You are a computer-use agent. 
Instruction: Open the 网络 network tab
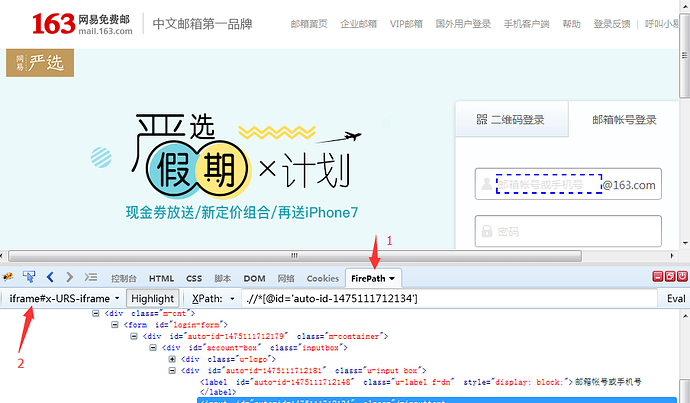[x=286, y=278]
